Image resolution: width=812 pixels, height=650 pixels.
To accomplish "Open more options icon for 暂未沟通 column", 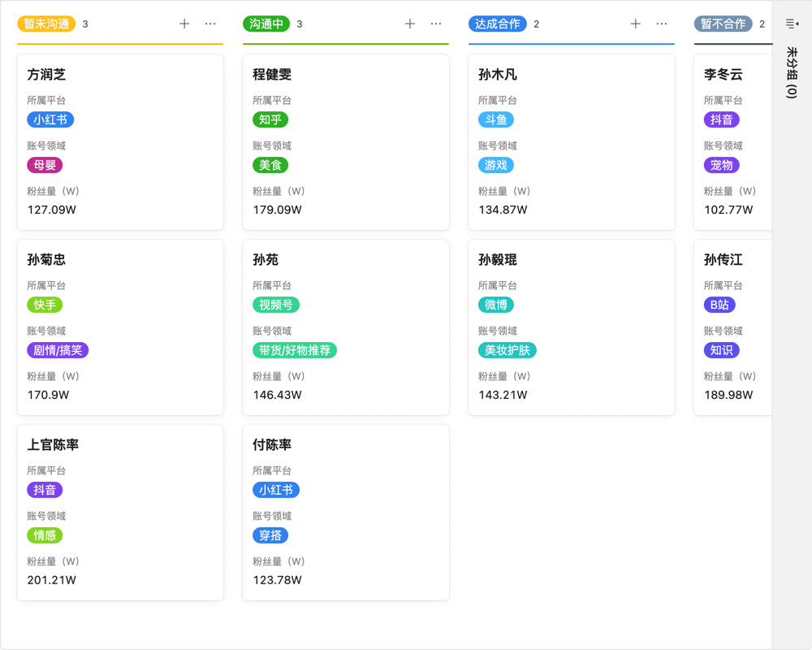I will pyautogui.click(x=210, y=24).
